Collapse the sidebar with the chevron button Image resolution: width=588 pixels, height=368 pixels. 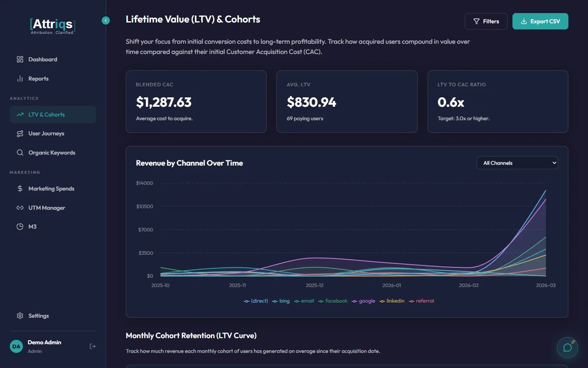106,20
